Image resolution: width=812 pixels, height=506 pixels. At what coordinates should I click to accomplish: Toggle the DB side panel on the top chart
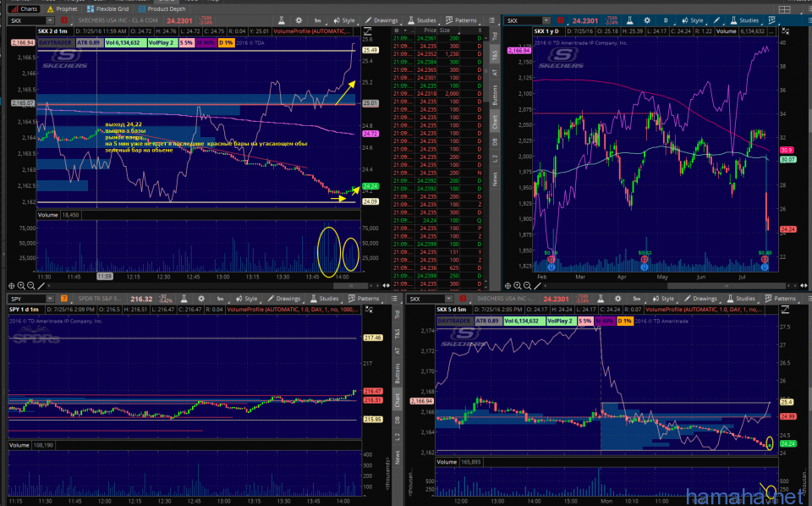(495, 141)
